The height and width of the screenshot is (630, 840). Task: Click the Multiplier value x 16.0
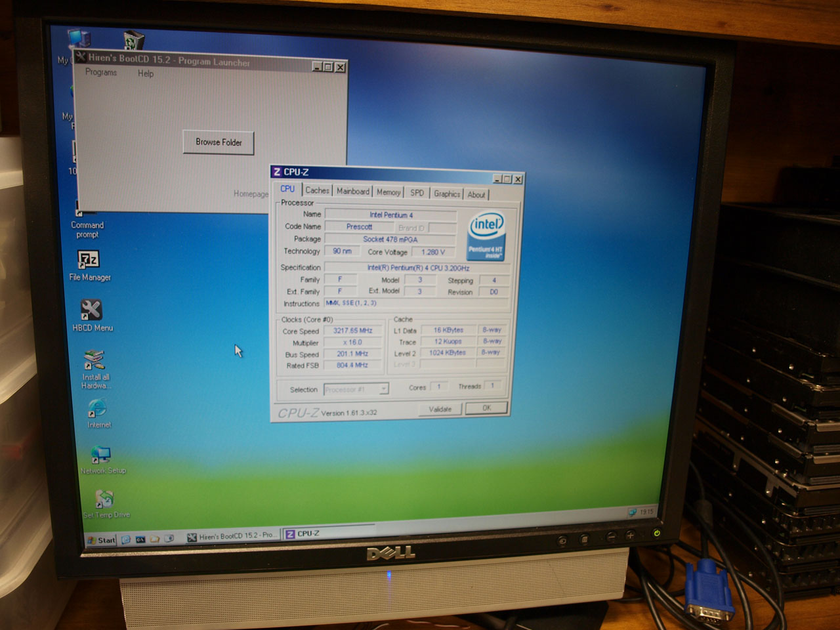tap(352, 342)
